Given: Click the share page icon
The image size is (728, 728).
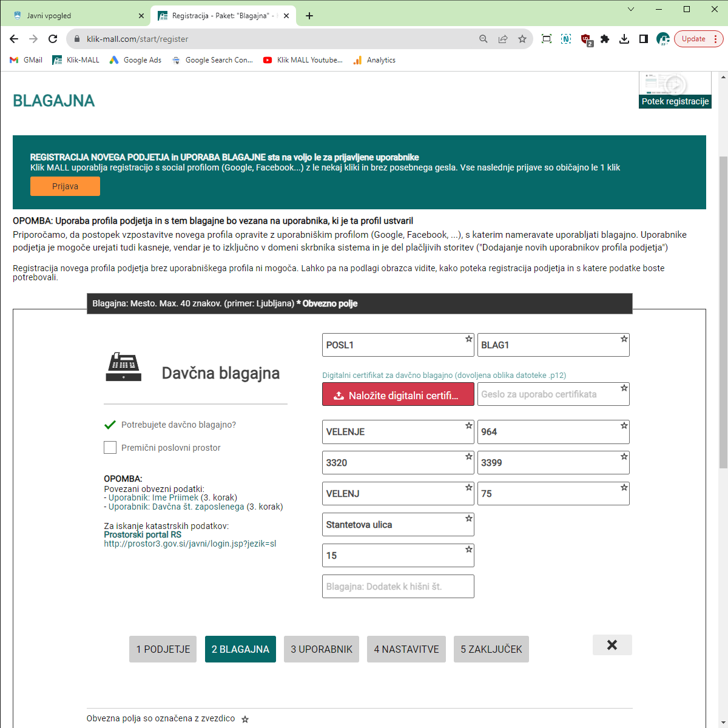Looking at the screenshot, I should pos(503,39).
